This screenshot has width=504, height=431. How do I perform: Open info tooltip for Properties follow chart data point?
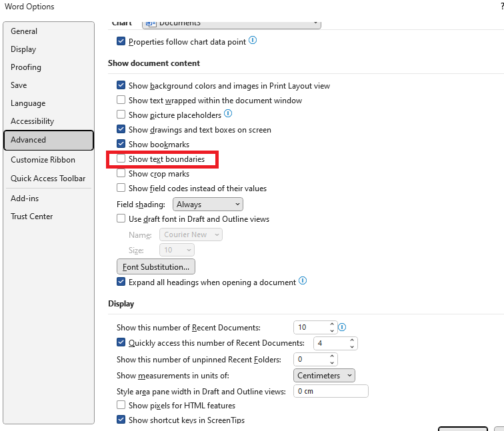253,40
